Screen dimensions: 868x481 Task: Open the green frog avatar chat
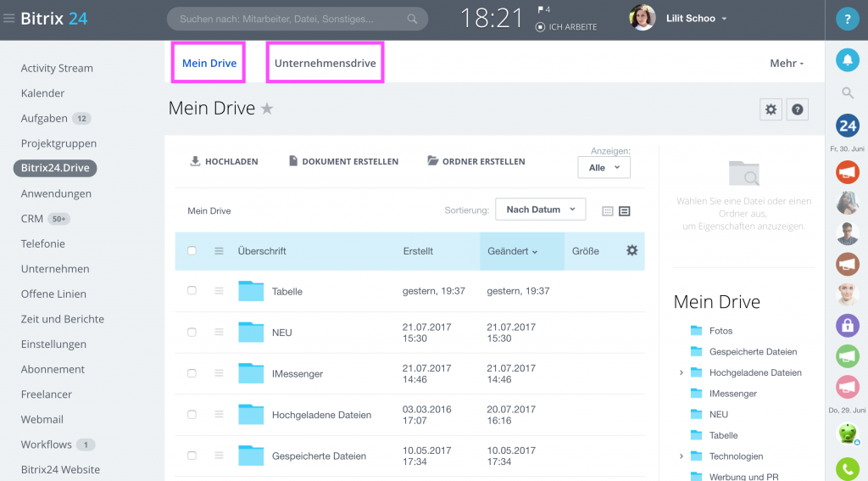(x=847, y=433)
